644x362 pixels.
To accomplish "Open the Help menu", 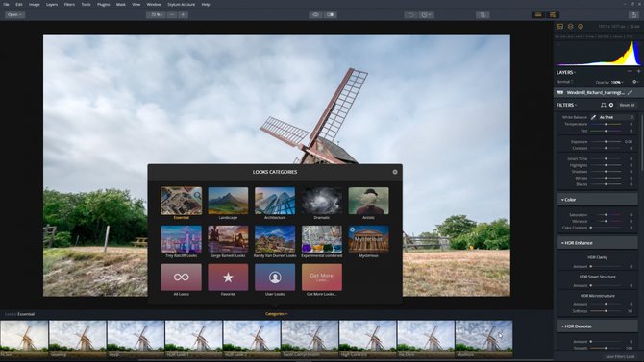I will [206, 4].
